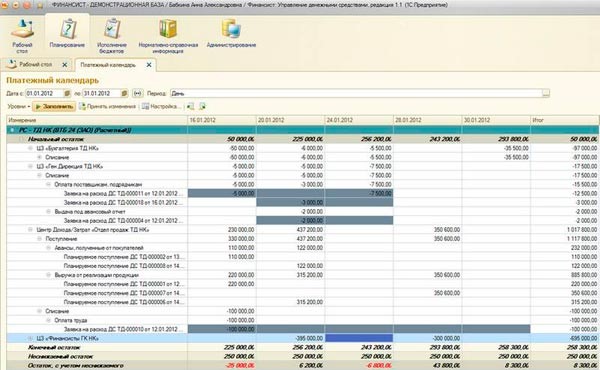The height and width of the screenshot is (370, 600).
Task: Click the 16.01.2012 column header
Action: tap(222, 120)
